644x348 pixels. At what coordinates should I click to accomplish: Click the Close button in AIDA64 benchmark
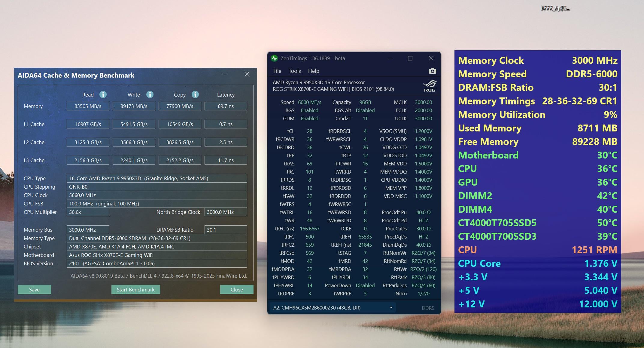[x=236, y=290]
